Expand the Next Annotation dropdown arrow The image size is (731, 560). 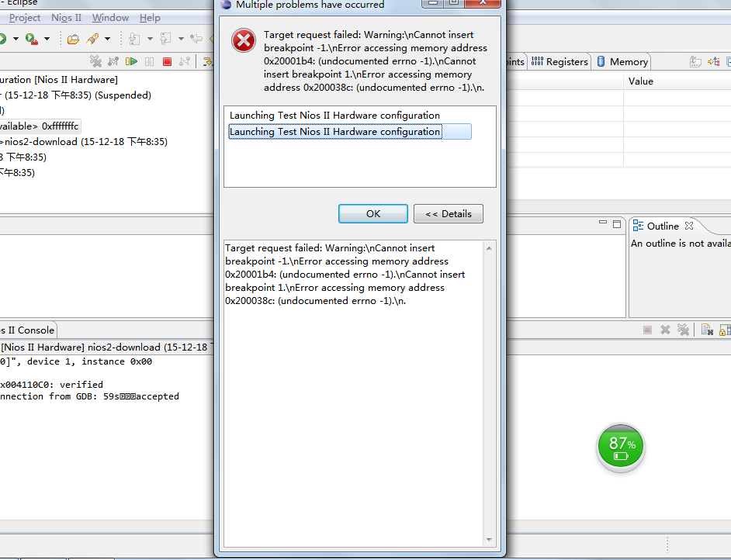coord(150,39)
